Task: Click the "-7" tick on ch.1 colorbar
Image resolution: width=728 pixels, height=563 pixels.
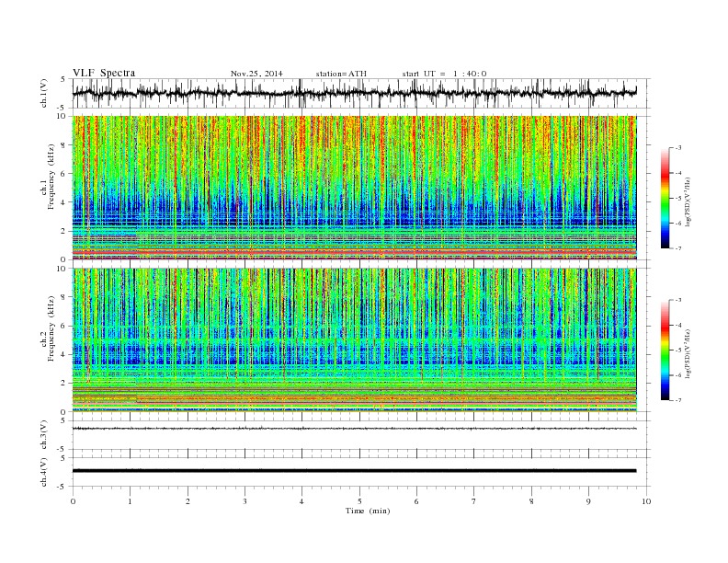Action: point(677,248)
